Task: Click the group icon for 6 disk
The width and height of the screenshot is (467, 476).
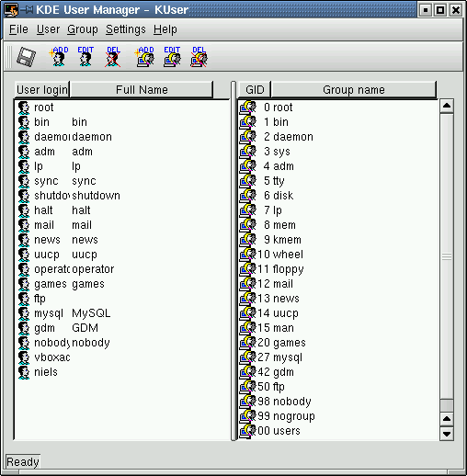Action: pyautogui.click(x=247, y=196)
